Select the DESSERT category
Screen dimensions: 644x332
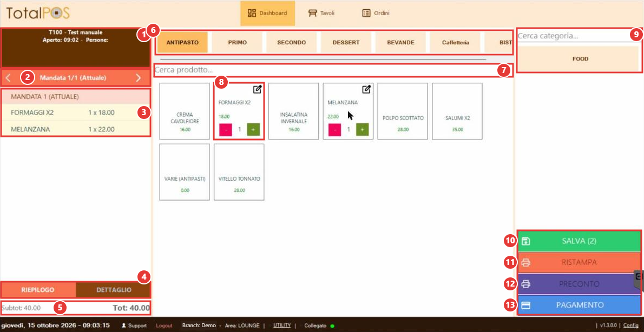click(x=346, y=42)
